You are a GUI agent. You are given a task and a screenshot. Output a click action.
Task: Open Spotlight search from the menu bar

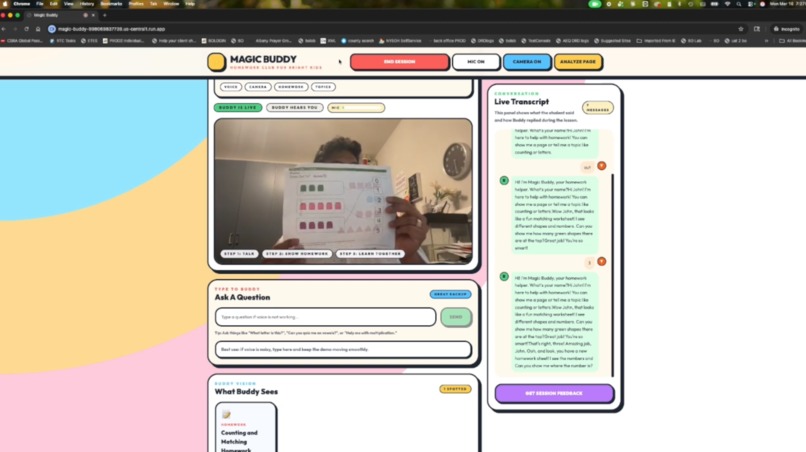(x=739, y=4)
